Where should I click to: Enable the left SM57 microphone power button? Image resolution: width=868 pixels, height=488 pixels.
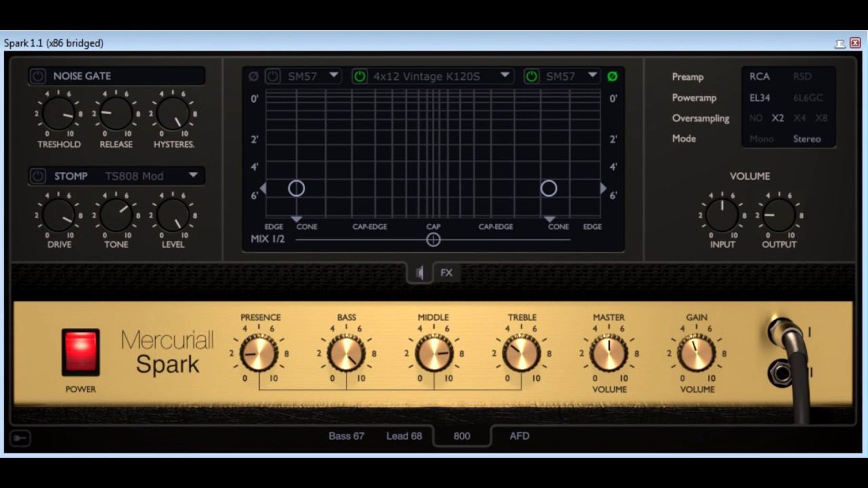[x=273, y=76]
